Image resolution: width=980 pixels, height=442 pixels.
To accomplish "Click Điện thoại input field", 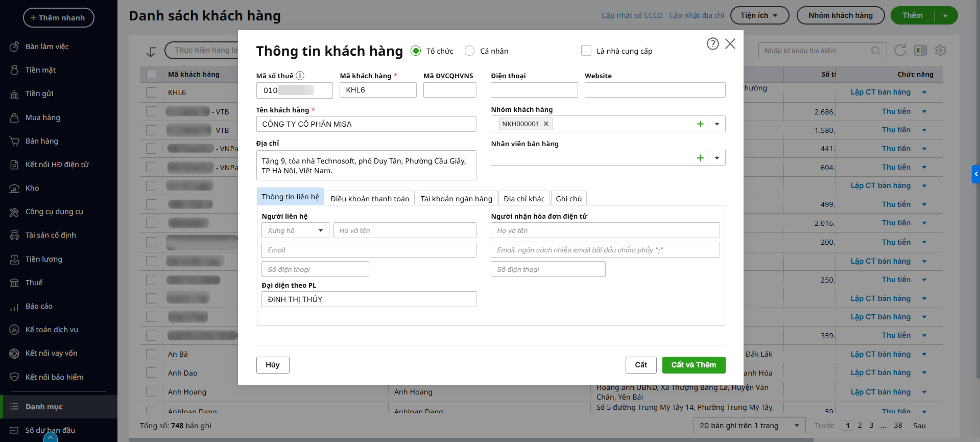I will [534, 90].
